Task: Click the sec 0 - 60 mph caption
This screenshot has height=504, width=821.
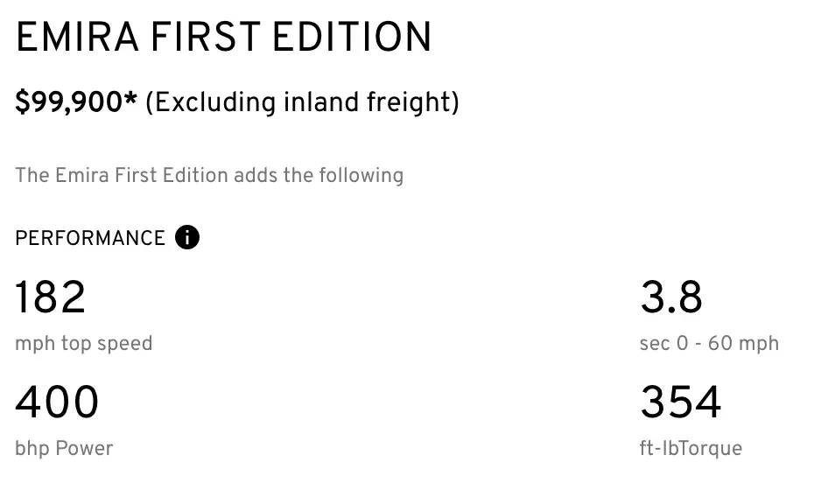Action: (x=709, y=343)
